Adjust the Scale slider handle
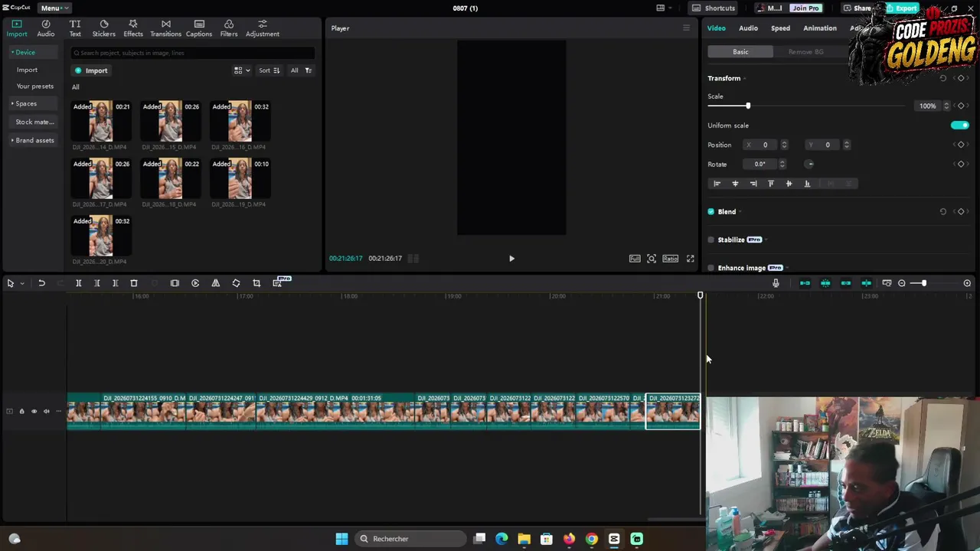Screen dimensions: 980x551 click(748, 106)
